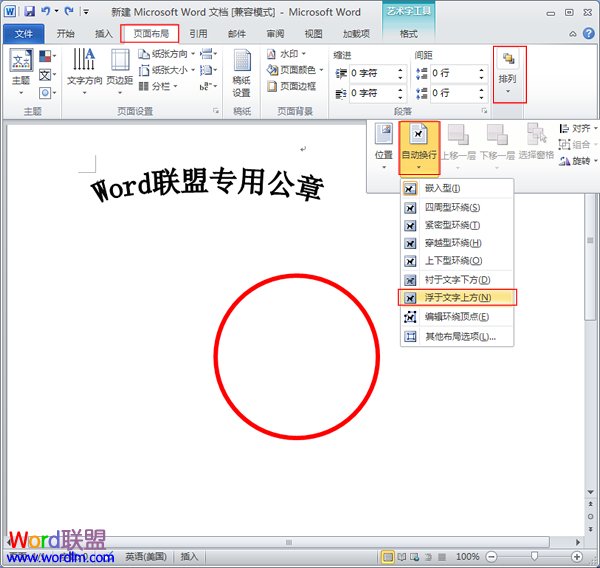Switch to Page Layout (页面布局) tab

150,34
